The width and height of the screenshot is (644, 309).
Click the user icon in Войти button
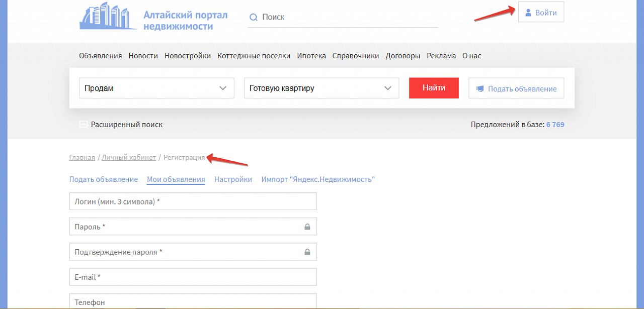pyautogui.click(x=528, y=13)
